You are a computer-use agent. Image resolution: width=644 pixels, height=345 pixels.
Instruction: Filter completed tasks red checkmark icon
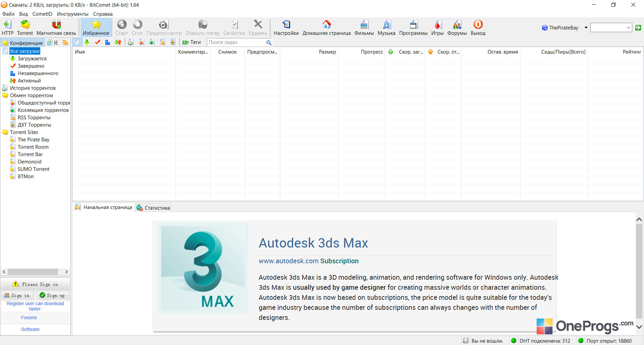pyautogui.click(x=97, y=42)
